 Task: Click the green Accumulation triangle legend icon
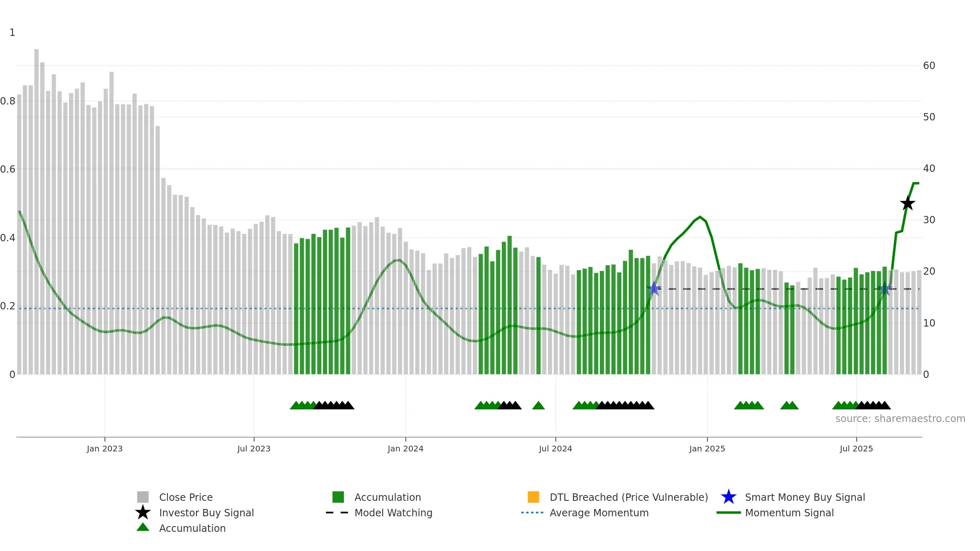(x=143, y=527)
